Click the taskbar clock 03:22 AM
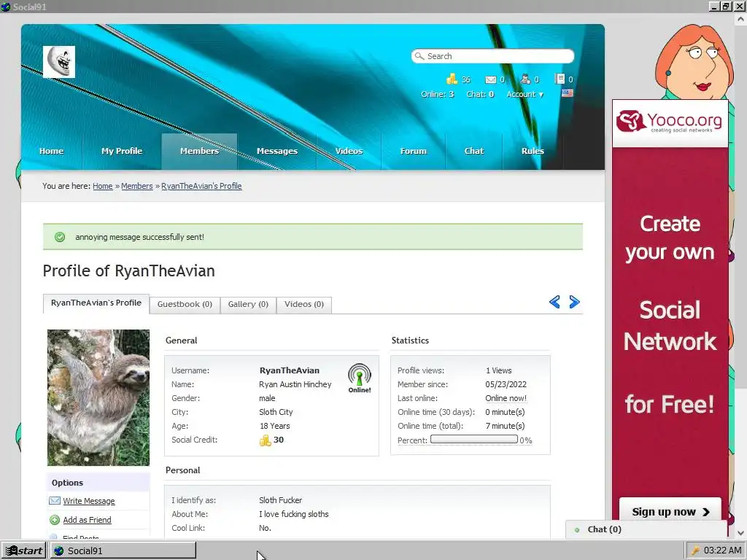Image resolution: width=747 pixels, height=560 pixels. pos(722,551)
